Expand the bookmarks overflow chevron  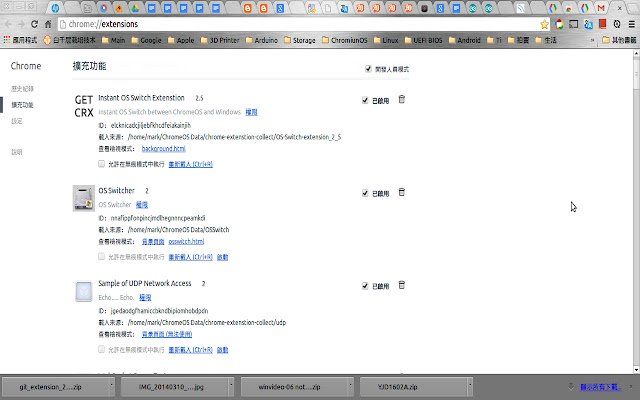click(x=592, y=40)
